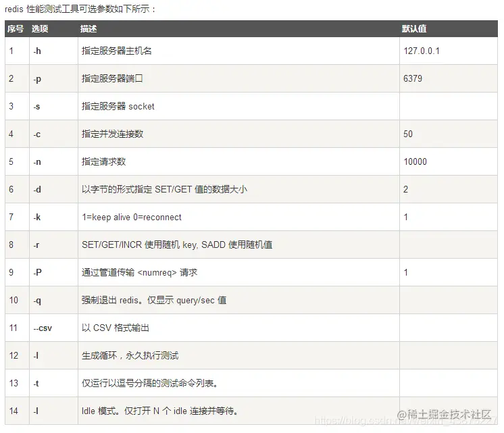Click the "指定请求数" description
The width and height of the screenshot is (504, 433).
[103, 161]
